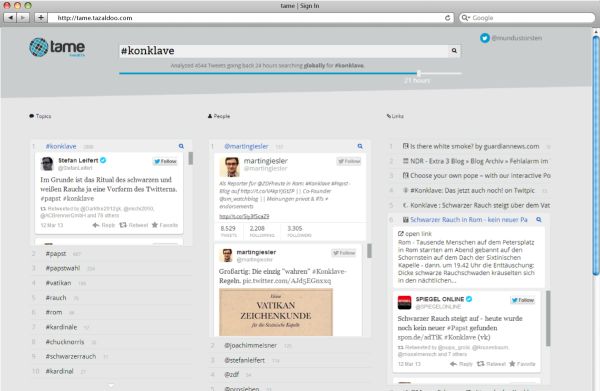Click the topics card scrollbar

[x=190, y=158]
